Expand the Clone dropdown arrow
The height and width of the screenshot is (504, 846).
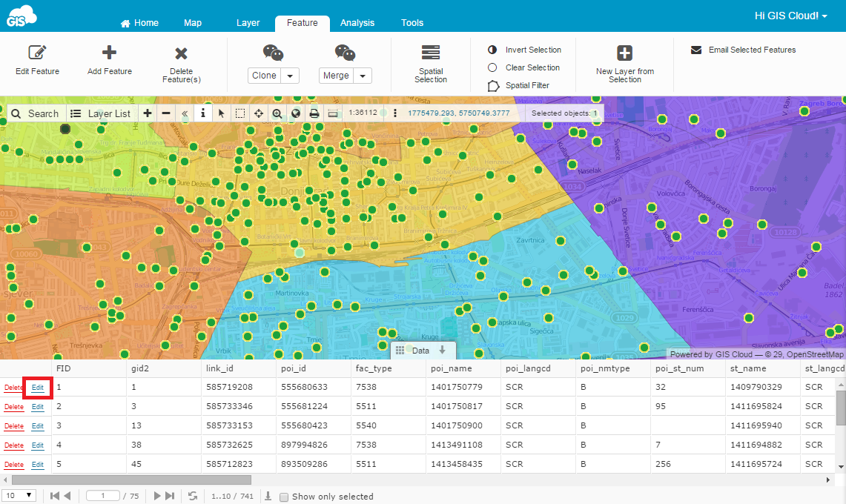(x=290, y=76)
